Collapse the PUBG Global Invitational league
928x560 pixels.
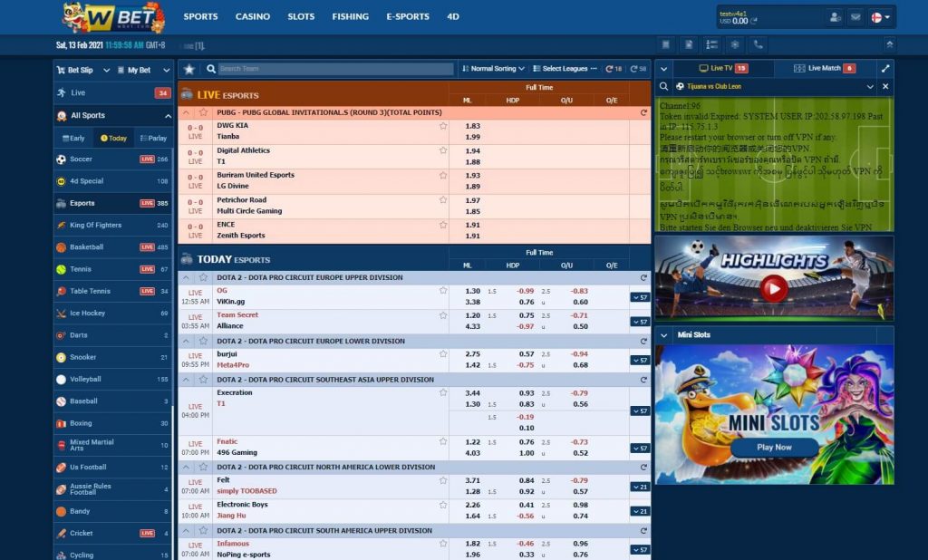tap(187, 112)
